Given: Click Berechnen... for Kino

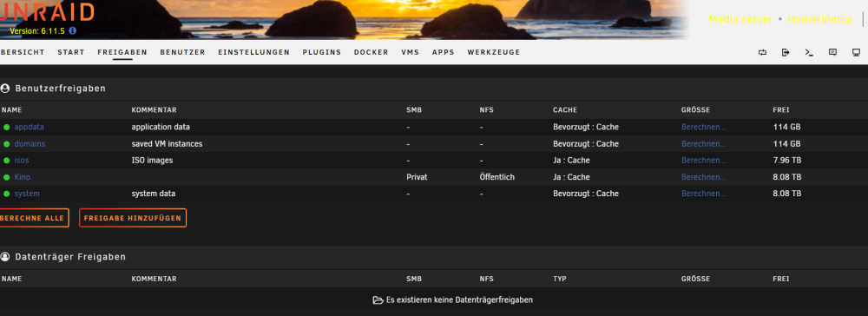Looking at the screenshot, I should click(x=704, y=177).
